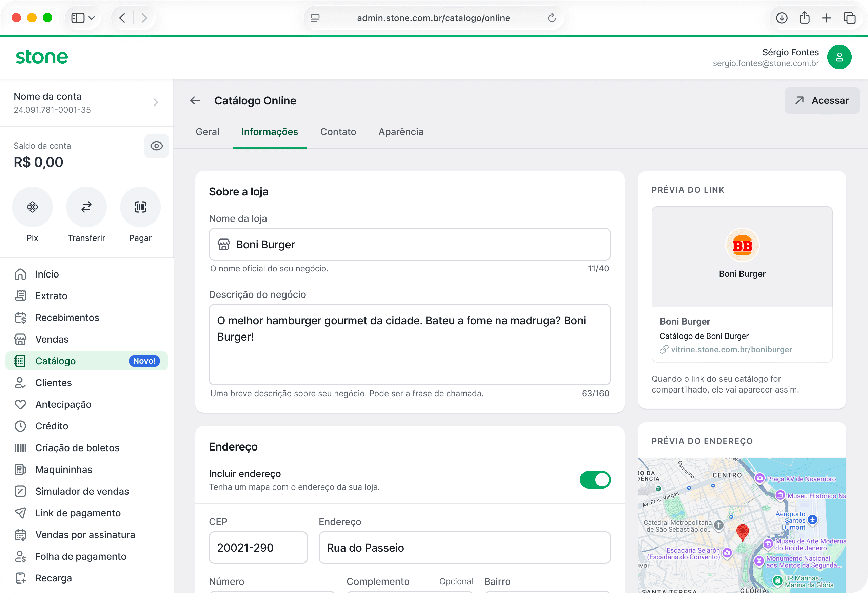Click the Aeroporto Santos Dumont map marker
The width and height of the screenshot is (868, 593).
[812, 519]
